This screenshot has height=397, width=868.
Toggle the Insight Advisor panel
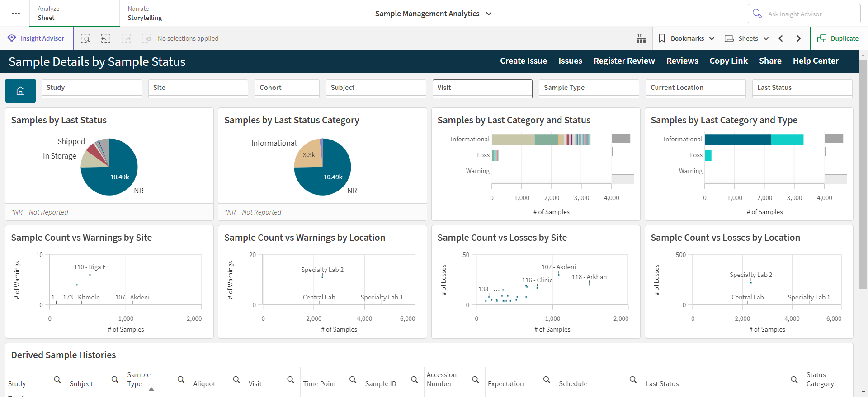[x=37, y=38]
